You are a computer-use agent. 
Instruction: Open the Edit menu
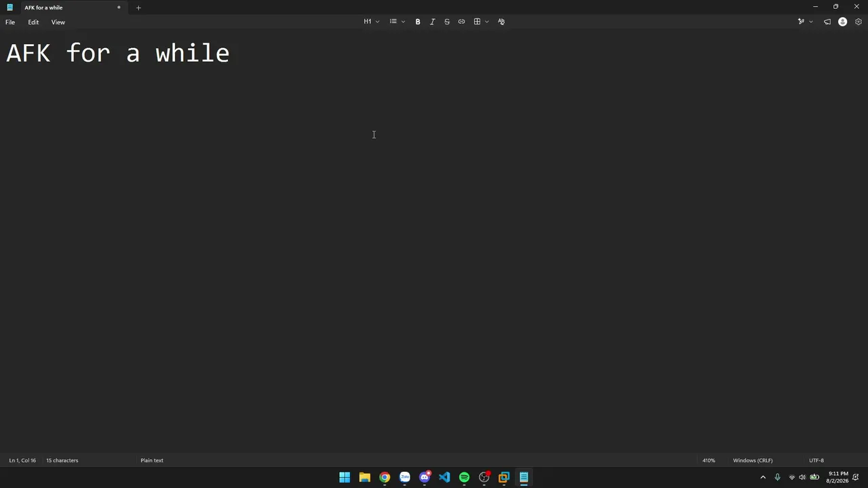click(33, 22)
